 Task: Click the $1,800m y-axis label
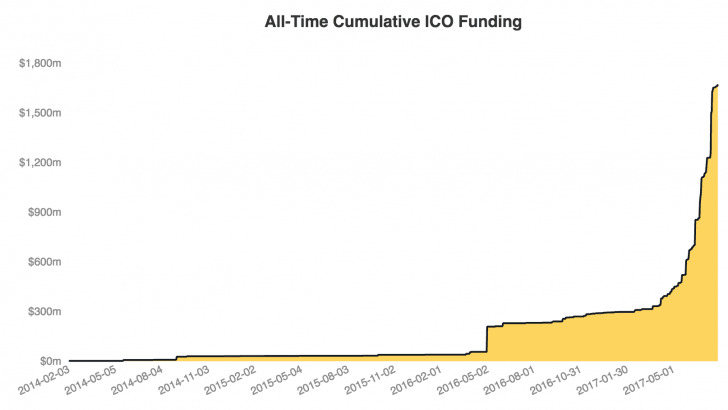(40, 64)
